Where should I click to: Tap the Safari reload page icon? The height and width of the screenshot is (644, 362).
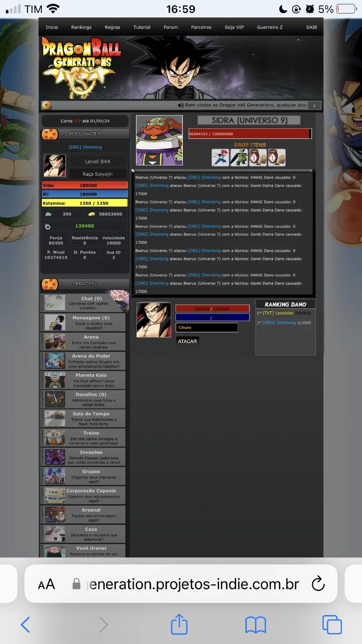coord(318,584)
